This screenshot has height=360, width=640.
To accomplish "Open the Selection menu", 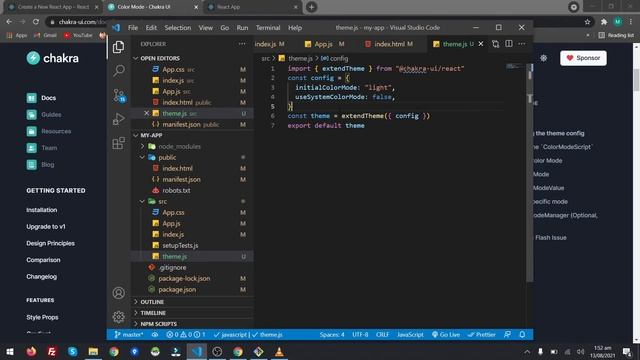I will click(x=178, y=28).
